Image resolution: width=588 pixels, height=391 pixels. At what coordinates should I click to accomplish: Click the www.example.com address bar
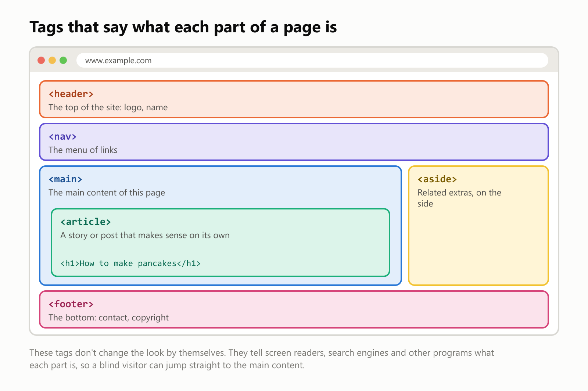(x=312, y=60)
